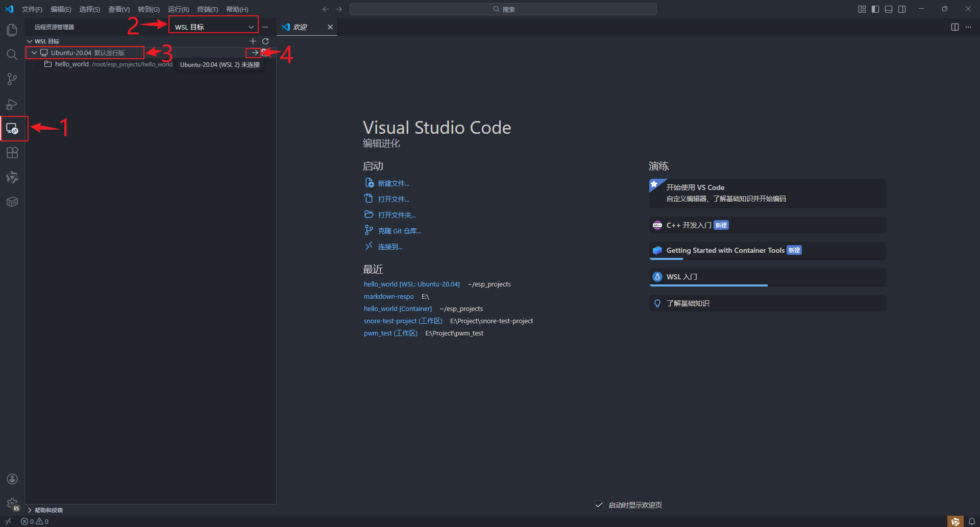Open recent pwm_test workspace

390,333
